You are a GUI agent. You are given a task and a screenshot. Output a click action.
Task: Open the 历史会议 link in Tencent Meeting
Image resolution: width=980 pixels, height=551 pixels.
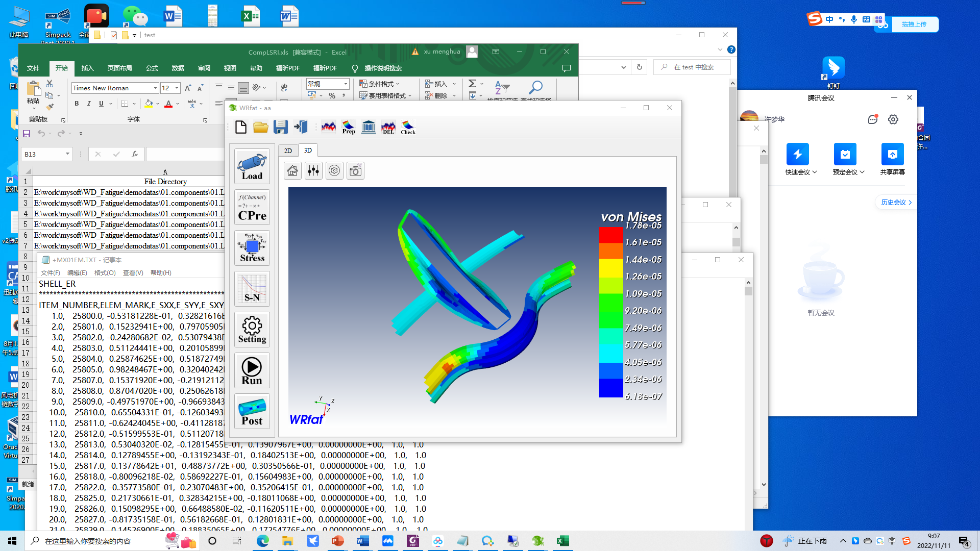click(896, 203)
